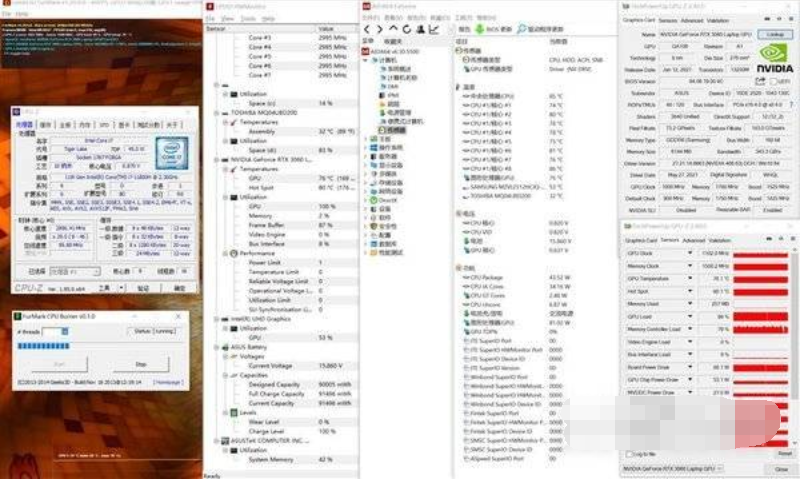The image size is (804, 481).
Task: Collapse TOSHIBA drive node in HWMonitor
Action: pyautogui.click(x=216, y=113)
